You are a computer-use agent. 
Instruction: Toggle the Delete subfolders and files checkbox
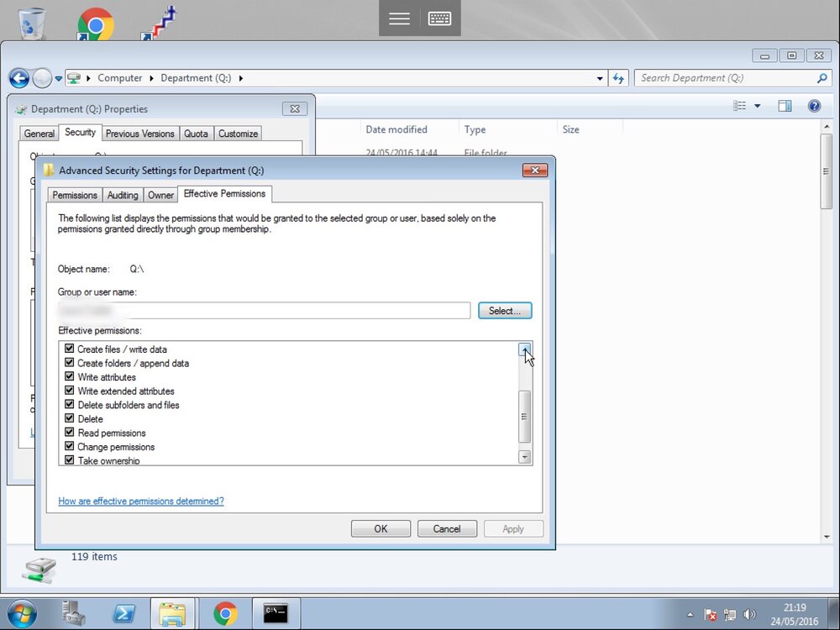click(x=69, y=405)
